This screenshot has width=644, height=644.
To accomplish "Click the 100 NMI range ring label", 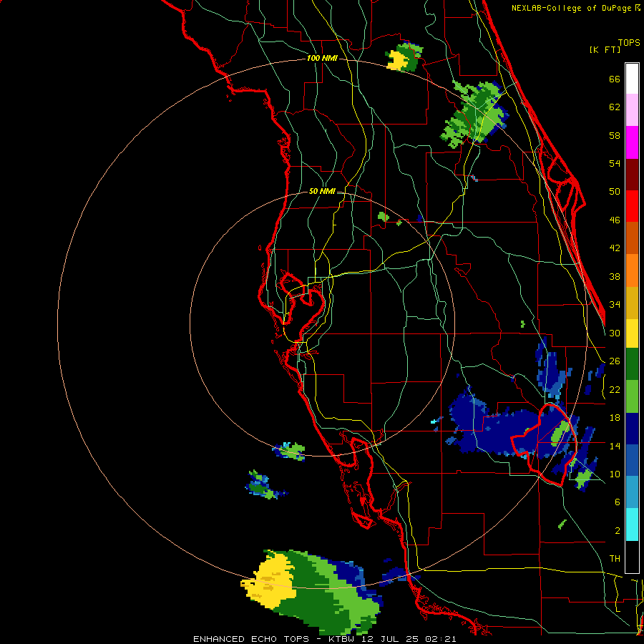I will [x=322, y=59].
